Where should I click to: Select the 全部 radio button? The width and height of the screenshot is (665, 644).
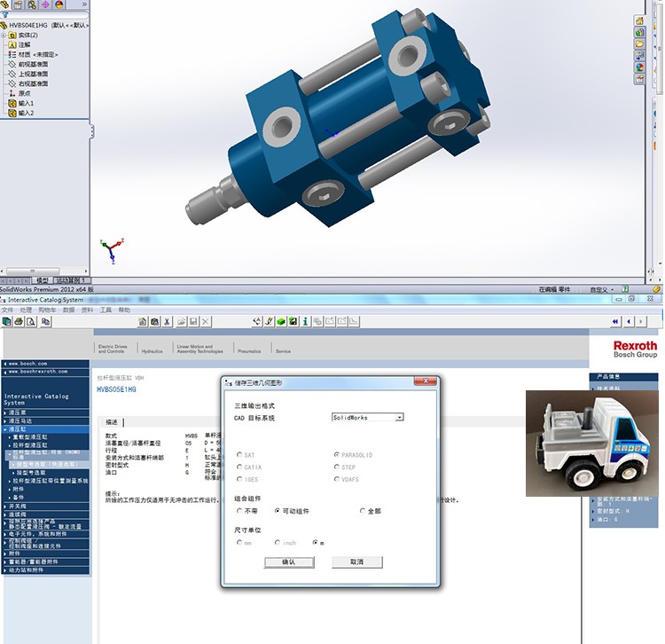tap(362, 511)
